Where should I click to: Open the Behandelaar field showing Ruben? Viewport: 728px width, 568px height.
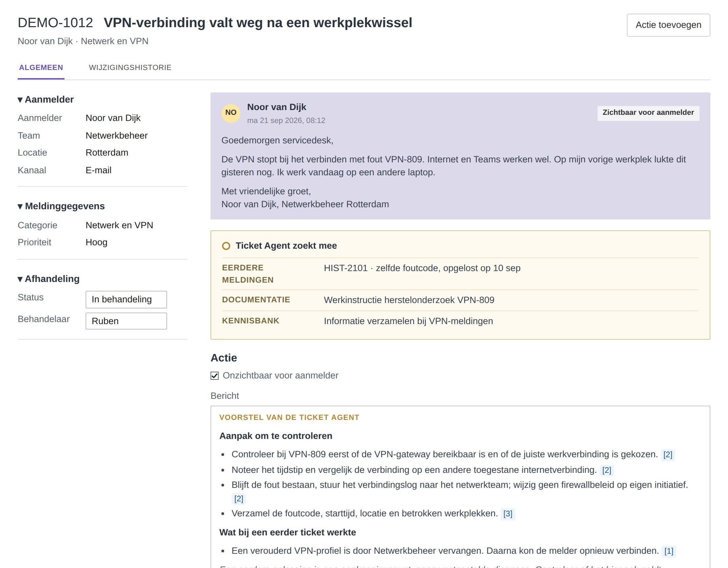[126, 321]
